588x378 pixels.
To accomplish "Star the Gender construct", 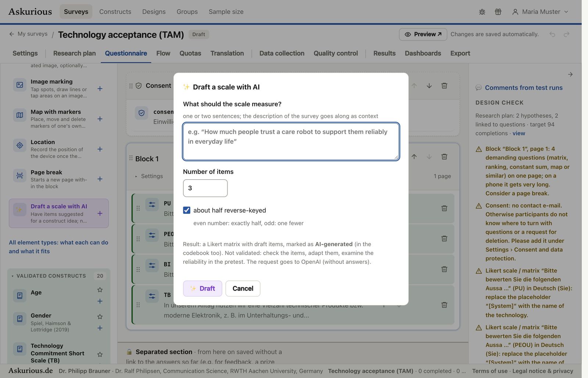I will [100, 316].
